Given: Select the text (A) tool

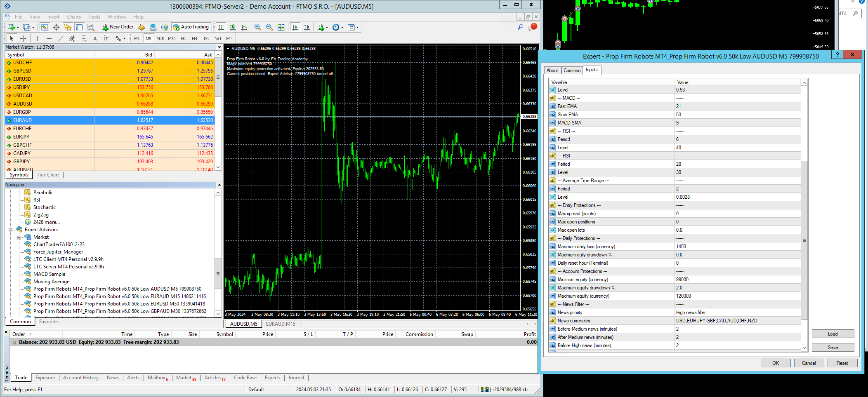Looking at the screenshot, I should click(95, 38).
